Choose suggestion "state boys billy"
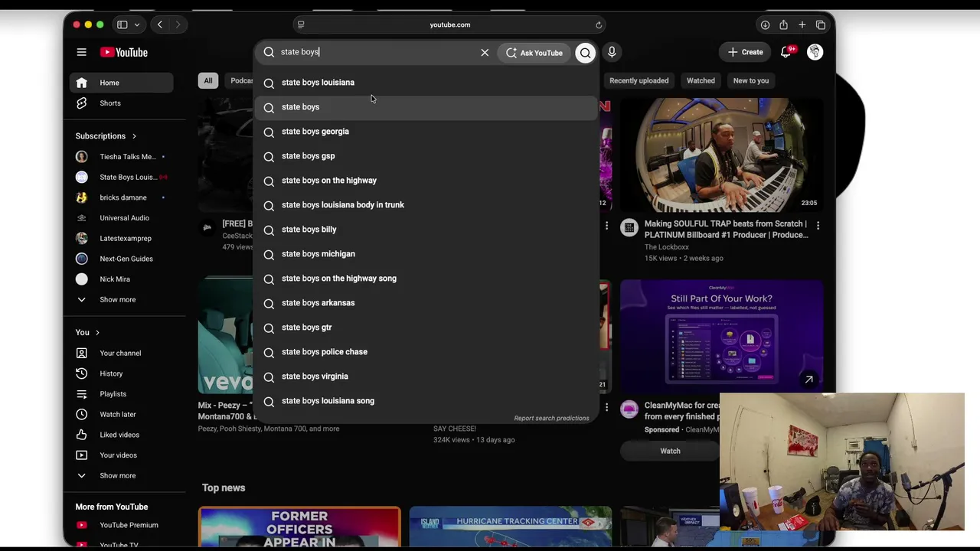Viewport: 980px width, 551px height. click(426, 230)
